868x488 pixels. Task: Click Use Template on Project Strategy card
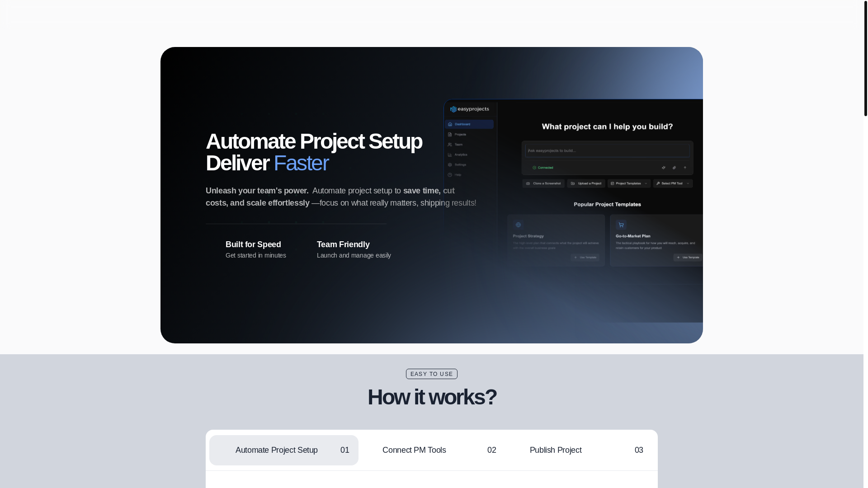pos(585,258)
